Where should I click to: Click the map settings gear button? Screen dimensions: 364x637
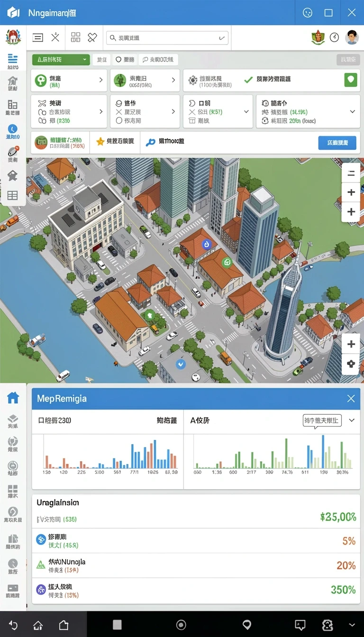351,364
